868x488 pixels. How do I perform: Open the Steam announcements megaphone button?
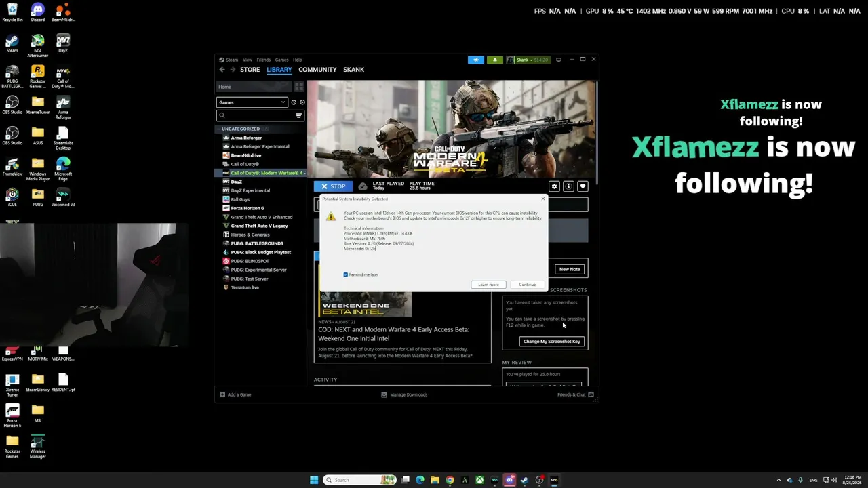(475, 60)
